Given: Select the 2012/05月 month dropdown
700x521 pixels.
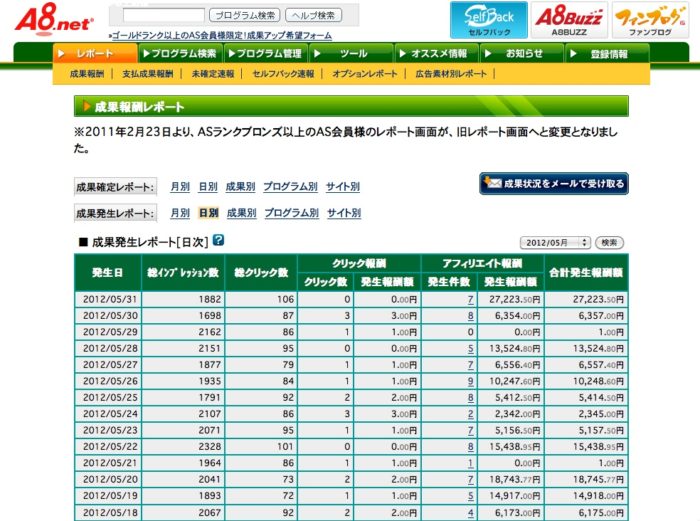Looking at the screenshot, I should pyautogui.click(x=555, y=243).
